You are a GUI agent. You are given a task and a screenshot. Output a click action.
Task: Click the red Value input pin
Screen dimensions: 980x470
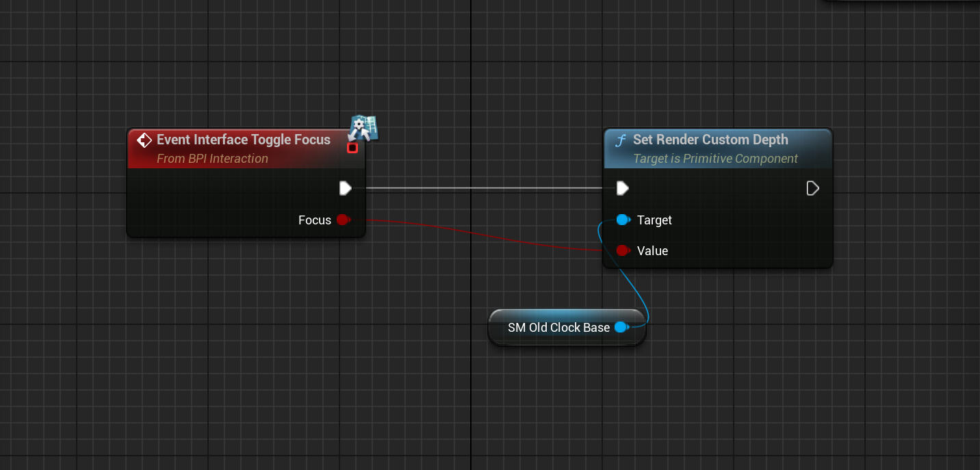tap(623, 251)
